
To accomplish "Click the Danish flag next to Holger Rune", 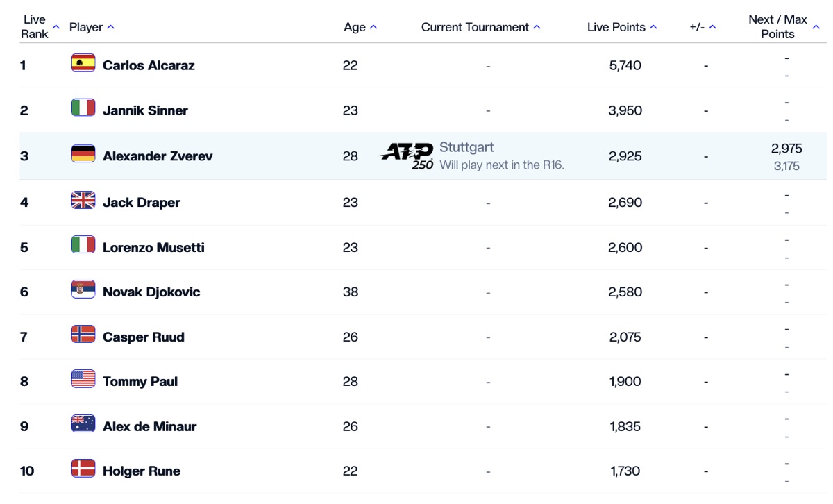I will point(83,469).
